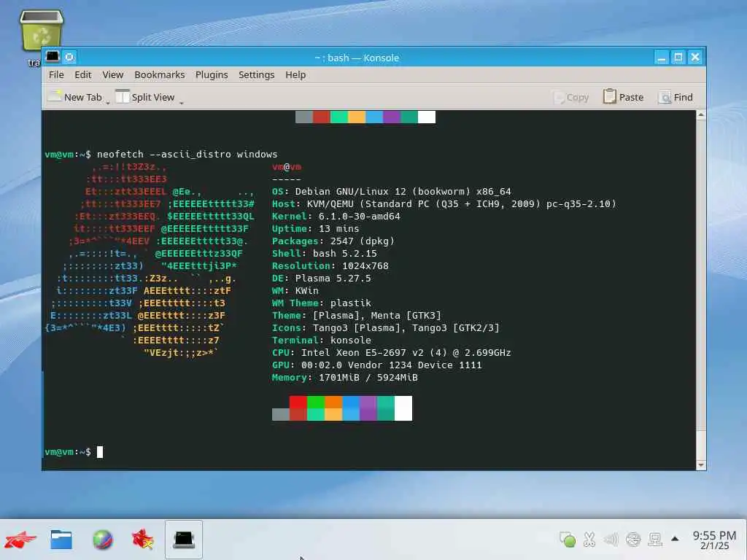Expand the New Tab dropdown arrow
Image resolution: width=747 pixels, height=560 pixels.
pyautogui.click(x=108, y=102)
